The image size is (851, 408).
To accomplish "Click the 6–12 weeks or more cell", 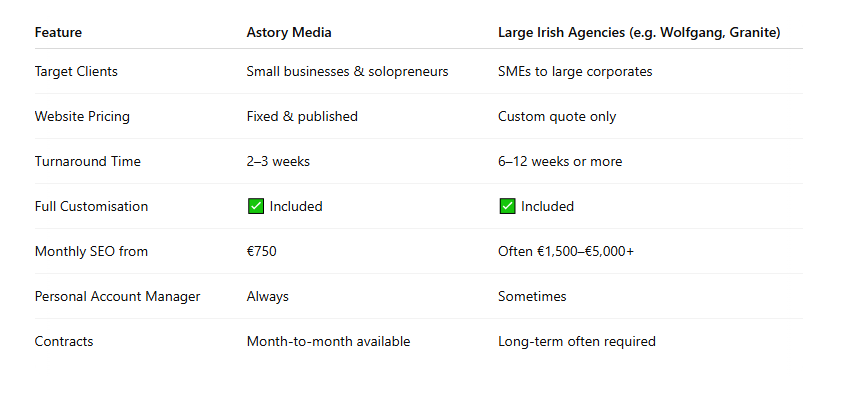I will (560, 162).
